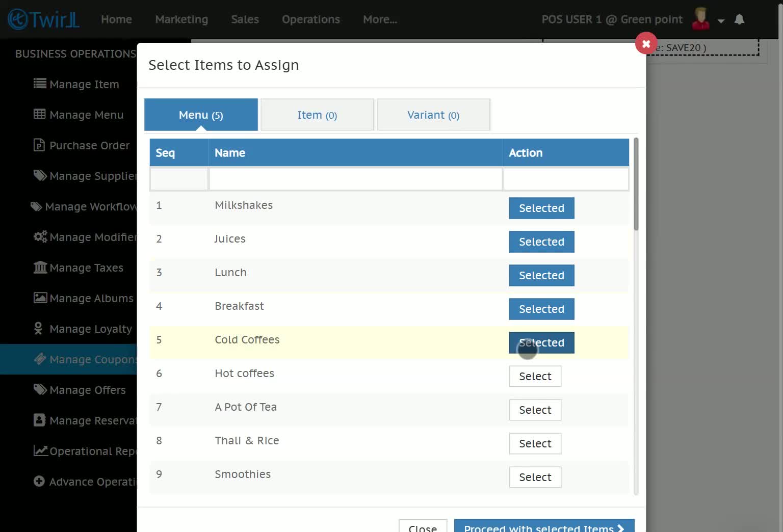Toggle Selected state for Cold Coffees
This screenshot has height=532, width=783.
541,342
